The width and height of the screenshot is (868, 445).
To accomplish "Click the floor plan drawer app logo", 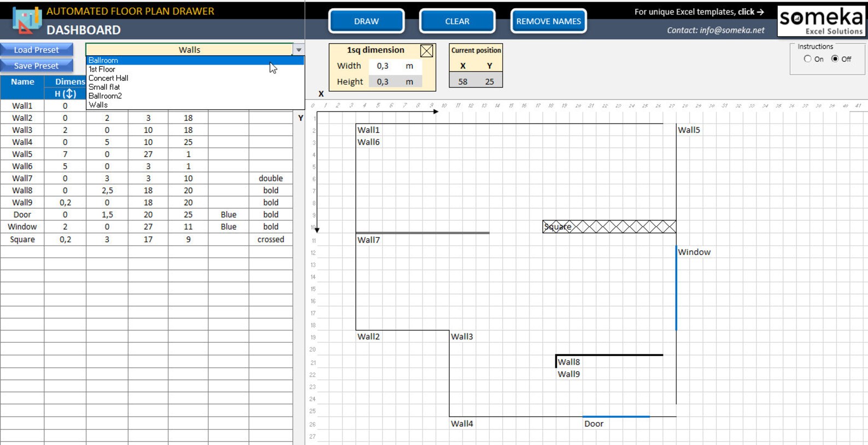I will (x=27, y=20).
